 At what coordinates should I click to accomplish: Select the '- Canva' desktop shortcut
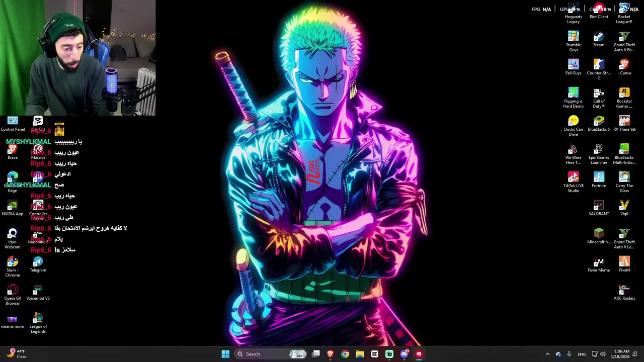click(624, 67)
